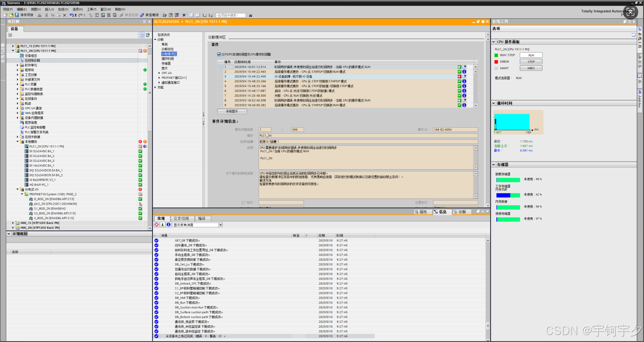Switch to the 诊断 tab in inspector
This screenshot has width=644, height=342.
[x=462, y=212]
